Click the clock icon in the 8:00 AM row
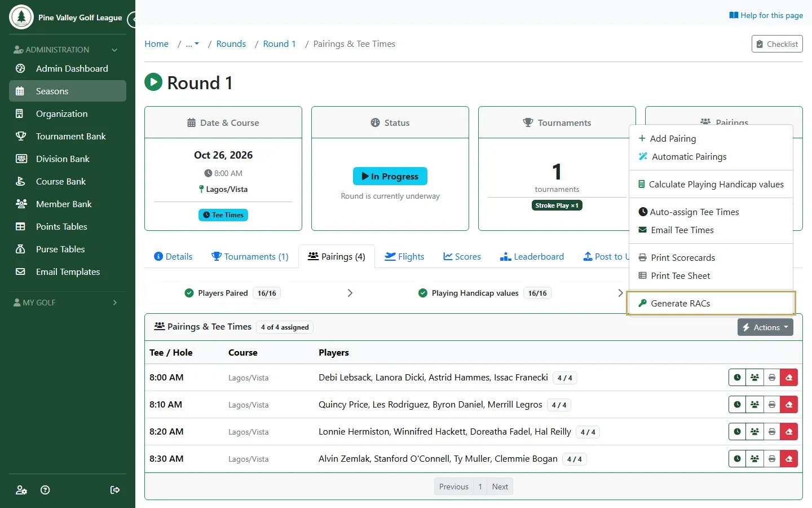This screenshot has height=508, width=812. tap(737, 378)
